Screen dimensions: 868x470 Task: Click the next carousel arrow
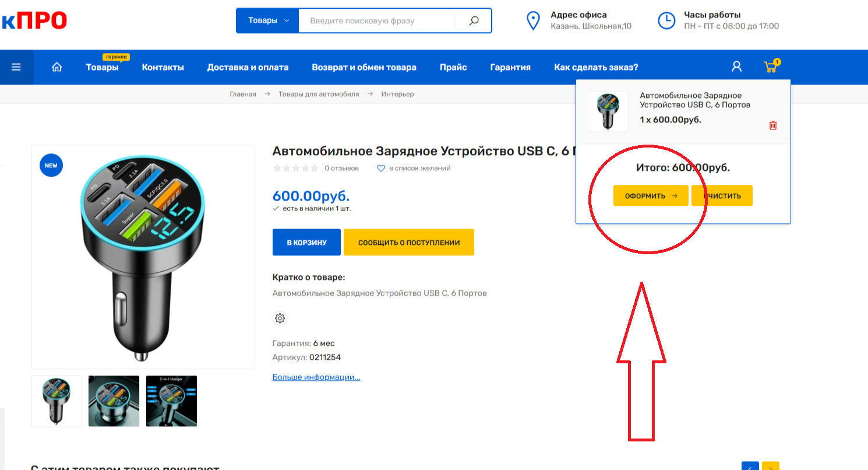(770, 467)
